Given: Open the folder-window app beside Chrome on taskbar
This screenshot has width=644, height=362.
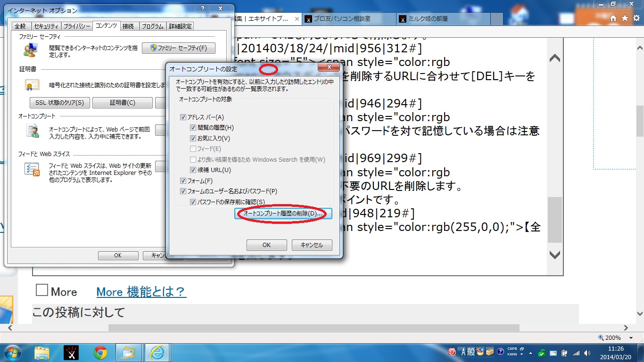Looking at the screenshot, I should (128, 352).
